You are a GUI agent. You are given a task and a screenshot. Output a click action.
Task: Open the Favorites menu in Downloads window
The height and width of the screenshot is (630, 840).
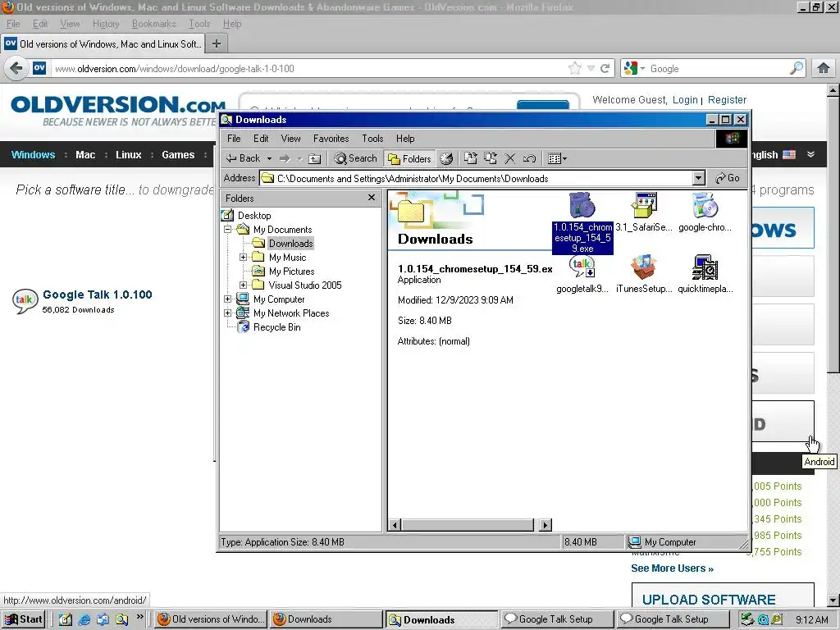click(x=331, y=139)
